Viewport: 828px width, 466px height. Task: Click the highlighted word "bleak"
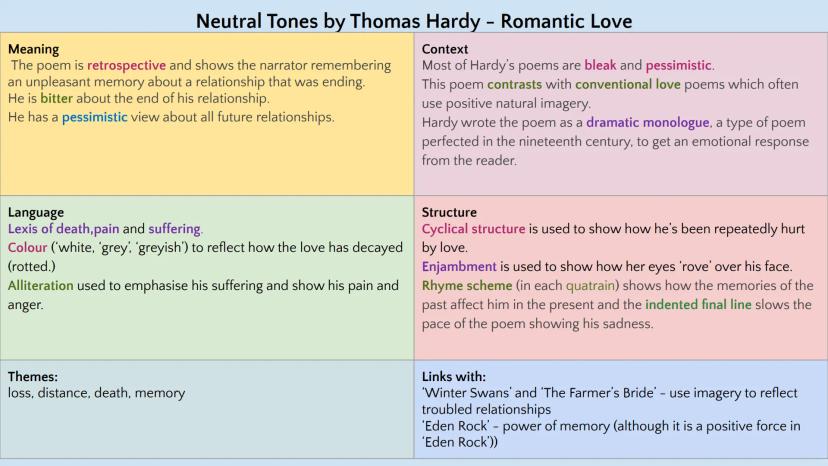(600, 66)
